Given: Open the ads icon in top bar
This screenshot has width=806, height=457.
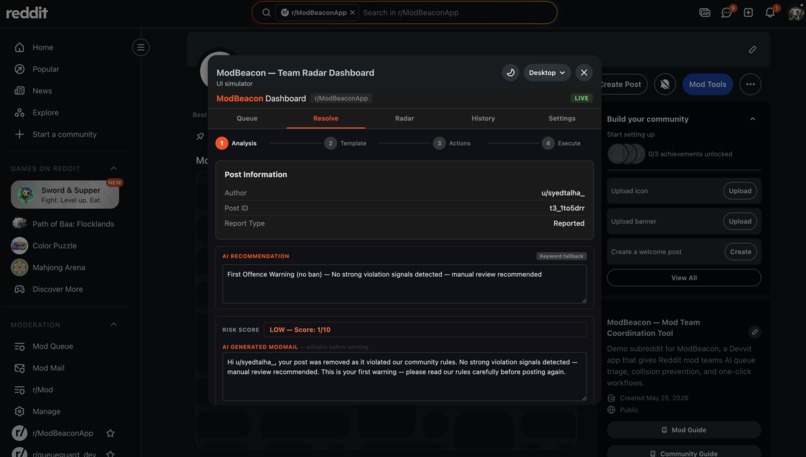Looking at the screenshot, I should pyautogui.click(x=705, y=12).
